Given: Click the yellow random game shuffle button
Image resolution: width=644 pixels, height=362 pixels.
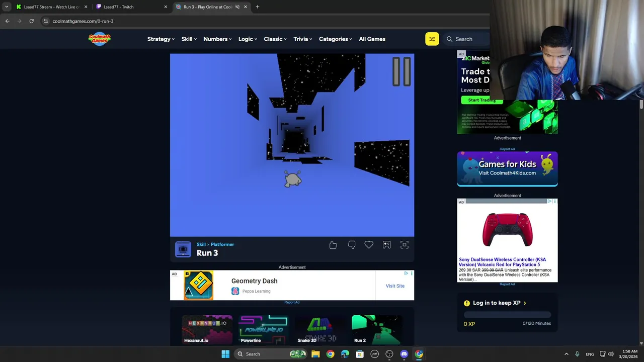Looking at the screenshot, I should point(432,39).
